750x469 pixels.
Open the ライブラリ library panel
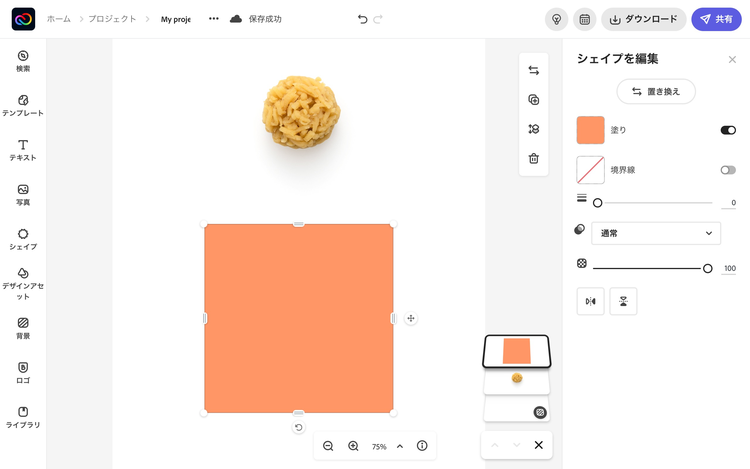[x=23, y=417]
